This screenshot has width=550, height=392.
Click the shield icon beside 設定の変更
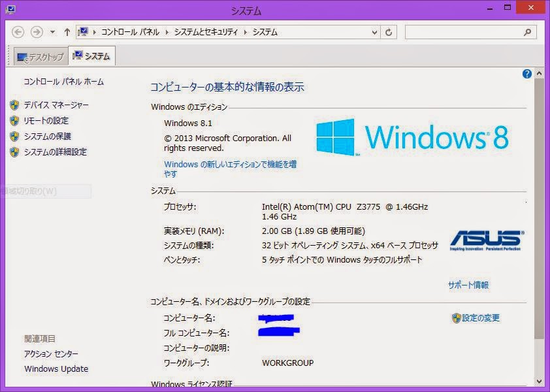[456, 318]
